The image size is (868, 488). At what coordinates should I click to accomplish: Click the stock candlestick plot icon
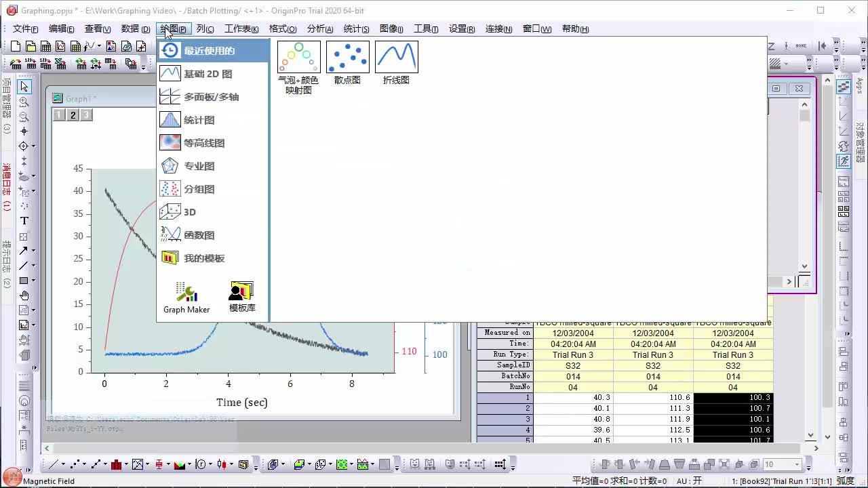point(222,464)
